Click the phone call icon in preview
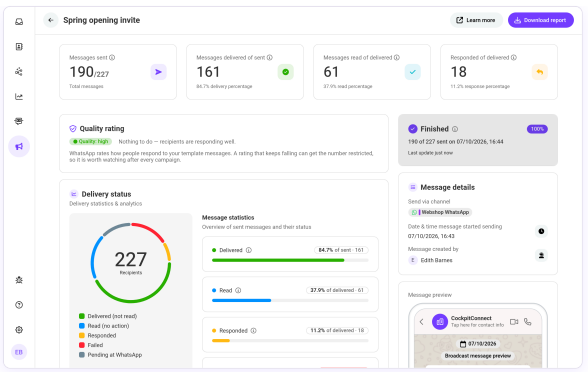Image resolution: width=588 pixels, height=372 pixels. coord(528,322)
